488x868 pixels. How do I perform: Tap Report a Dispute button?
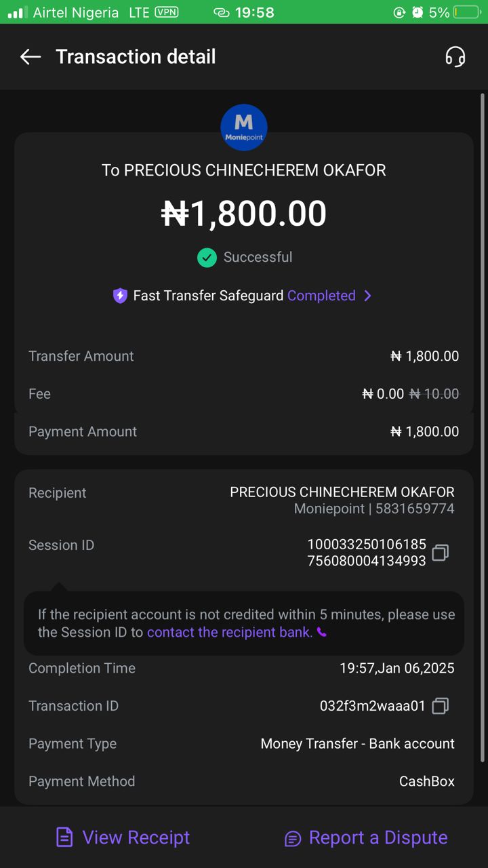pyautogui.click(x=378, y=837)
